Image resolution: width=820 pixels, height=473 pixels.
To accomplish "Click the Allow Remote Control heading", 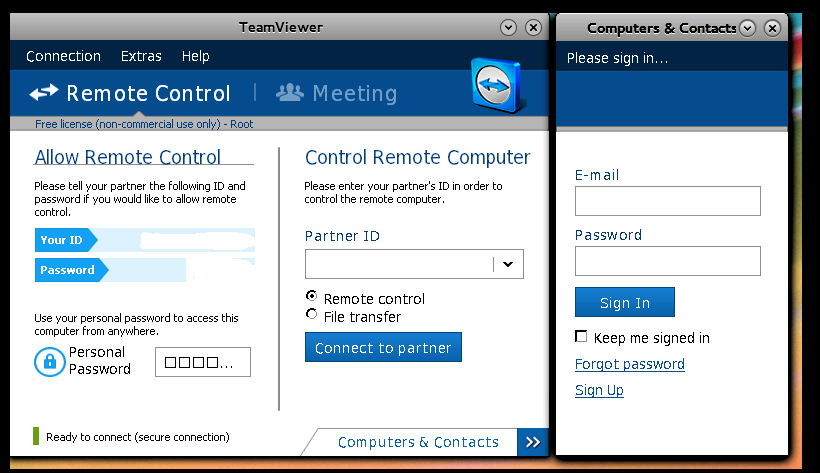I will coord(128,157).
